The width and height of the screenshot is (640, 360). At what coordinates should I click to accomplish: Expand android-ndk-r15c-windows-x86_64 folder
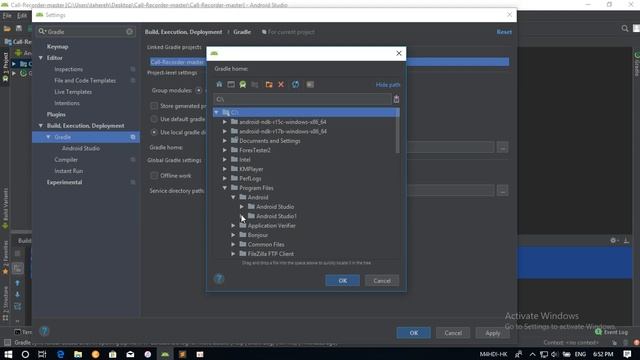[x=225, y=122]
